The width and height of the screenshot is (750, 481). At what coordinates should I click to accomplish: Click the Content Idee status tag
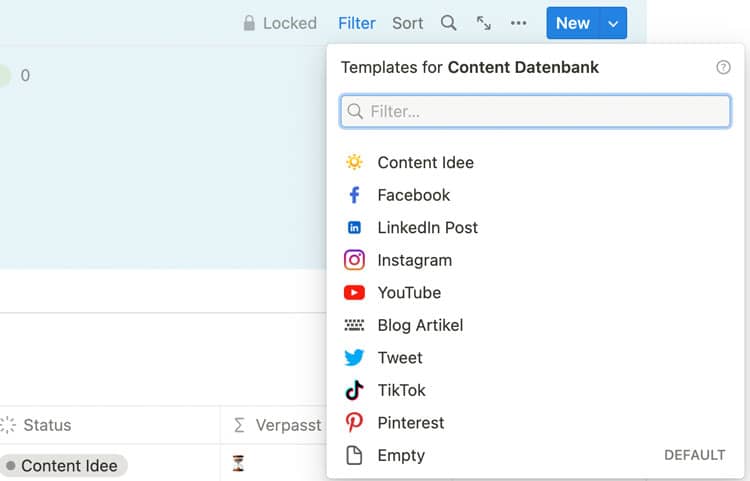68,466
